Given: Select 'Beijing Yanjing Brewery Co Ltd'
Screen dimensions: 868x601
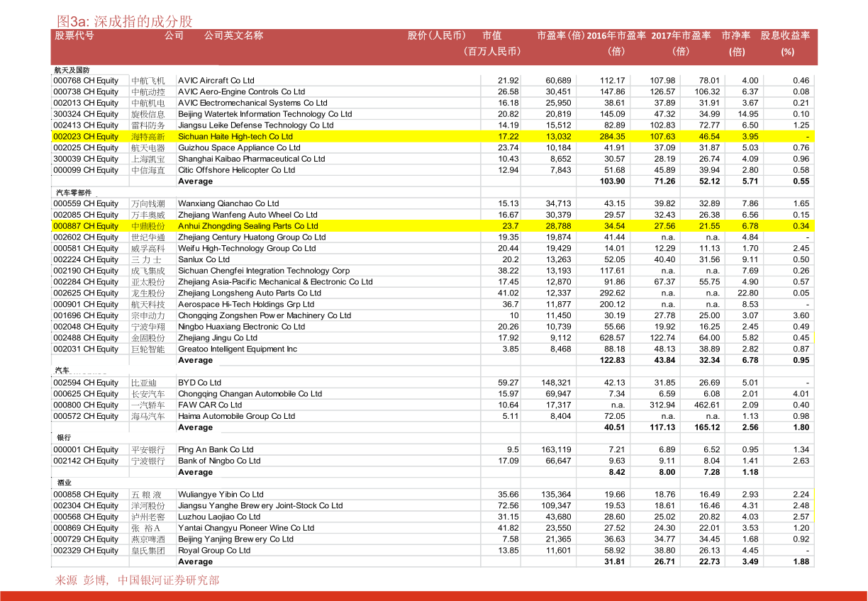Looking at the screenshot, I should click(235, 539).
